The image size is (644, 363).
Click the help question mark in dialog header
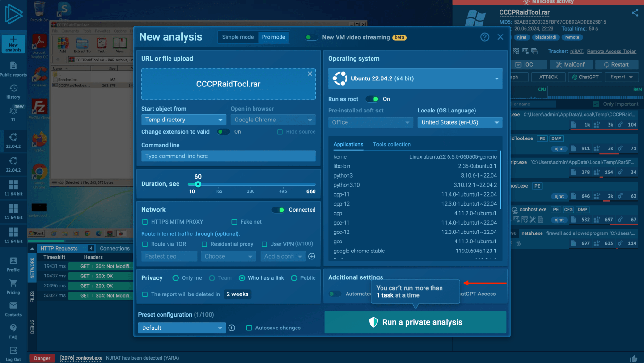pos(484,37)
